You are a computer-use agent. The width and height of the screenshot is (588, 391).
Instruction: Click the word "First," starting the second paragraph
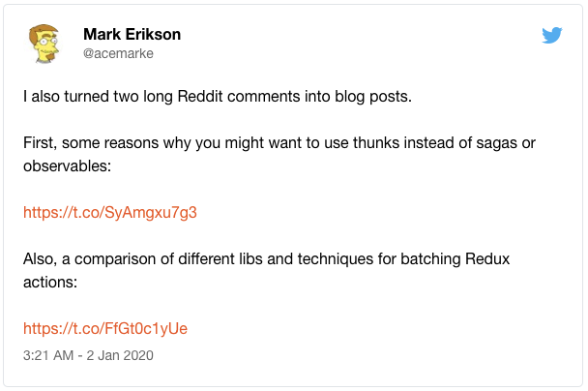tap(40, 143)
